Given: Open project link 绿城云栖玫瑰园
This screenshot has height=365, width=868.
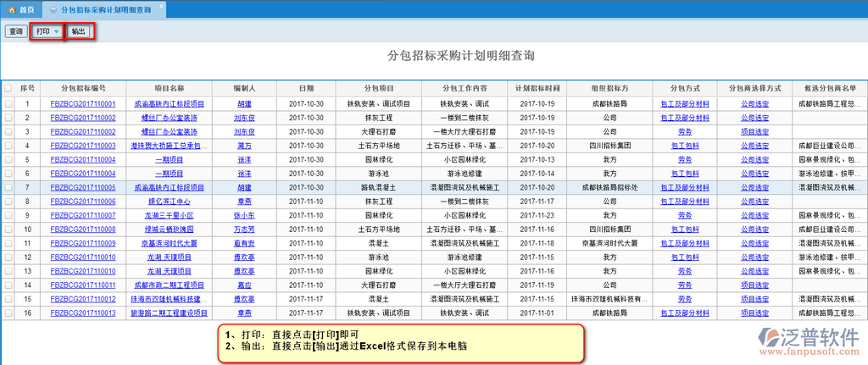Looking at the screenshot, I should pos(170,230).
